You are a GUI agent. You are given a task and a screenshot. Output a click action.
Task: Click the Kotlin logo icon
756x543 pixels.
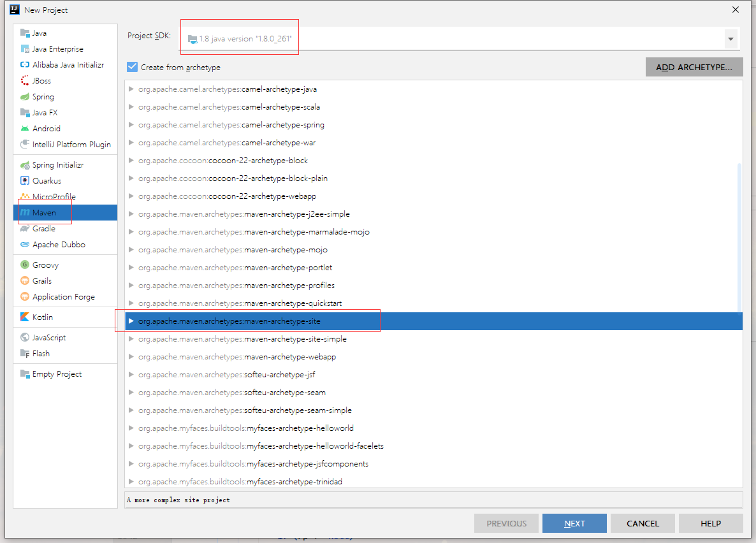[25, 317]
